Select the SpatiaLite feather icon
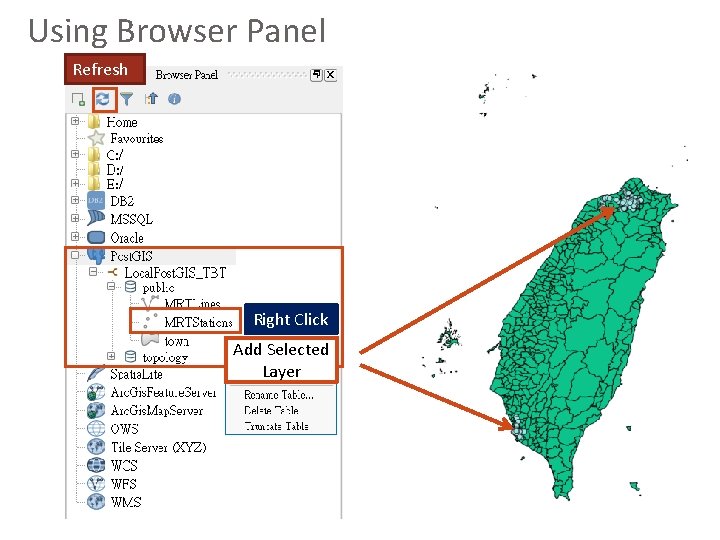720x540 pixels. click(96, 374)
